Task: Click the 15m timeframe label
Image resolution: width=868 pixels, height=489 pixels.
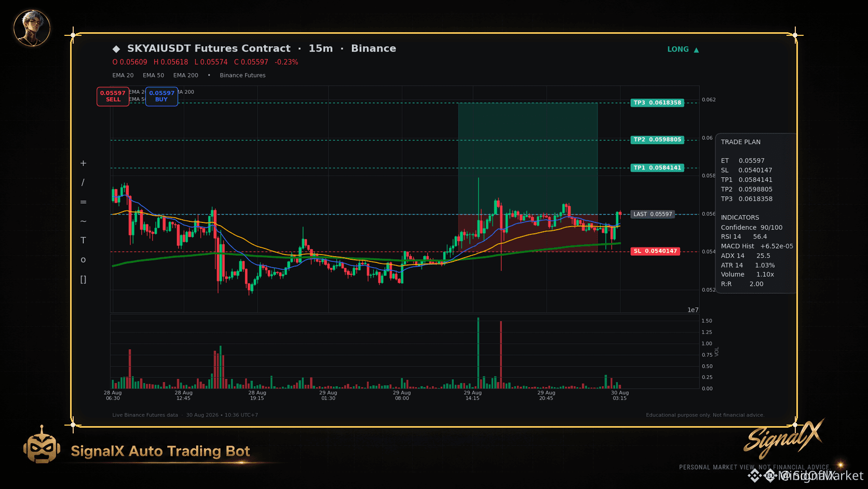Action: [321, 48]
